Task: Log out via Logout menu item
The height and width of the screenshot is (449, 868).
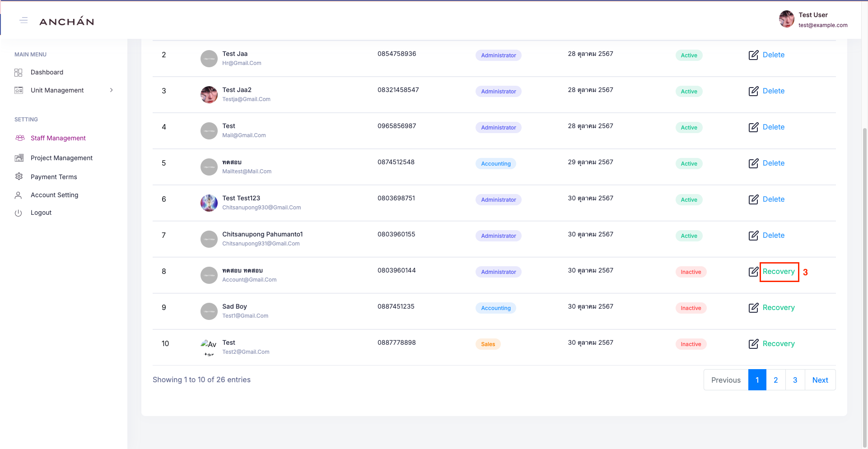Action: [x=41, y=213]
